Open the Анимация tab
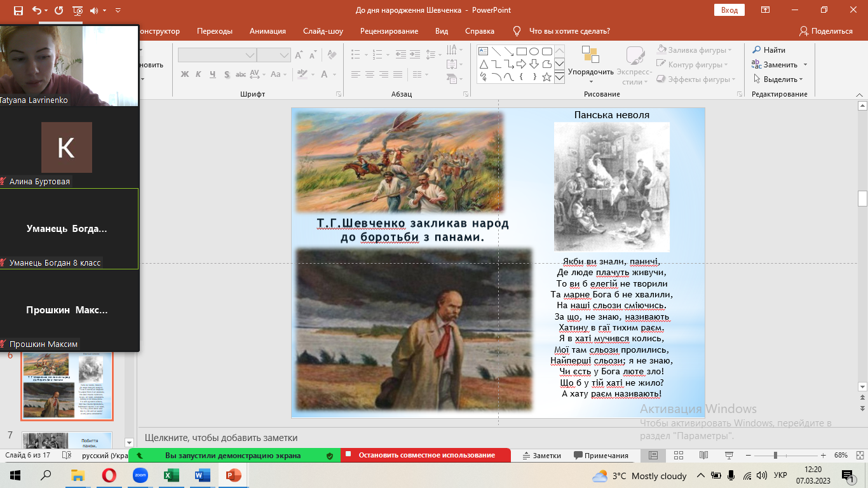 (268, 31)
